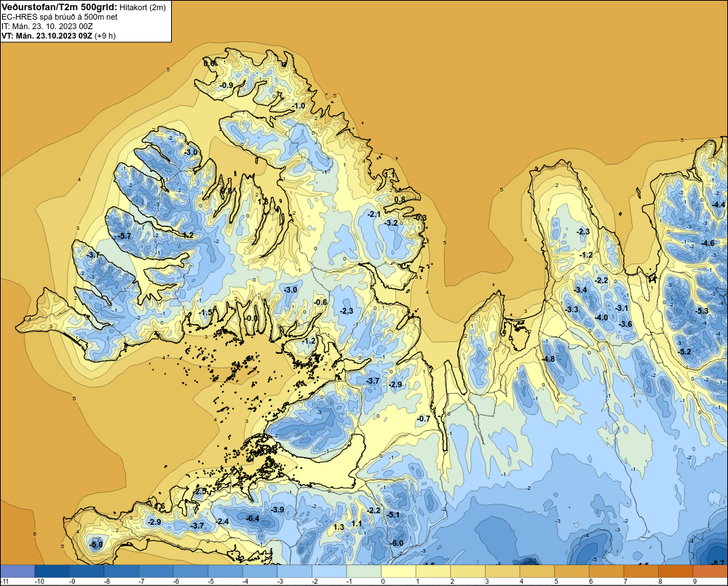The image size is (728, 586).
Task: Click legend swatch between -5 and -4
Action: click(x=225, y=571)
